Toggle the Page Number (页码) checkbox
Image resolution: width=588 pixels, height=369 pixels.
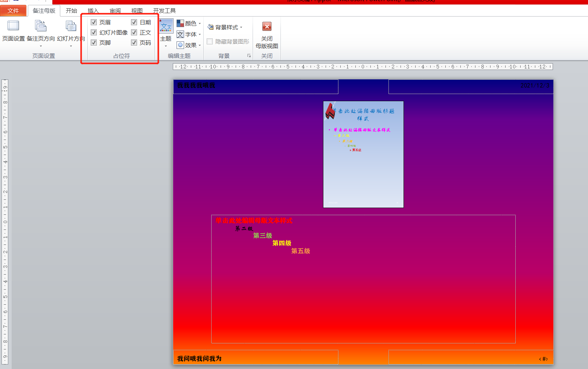tap(134, 43)
